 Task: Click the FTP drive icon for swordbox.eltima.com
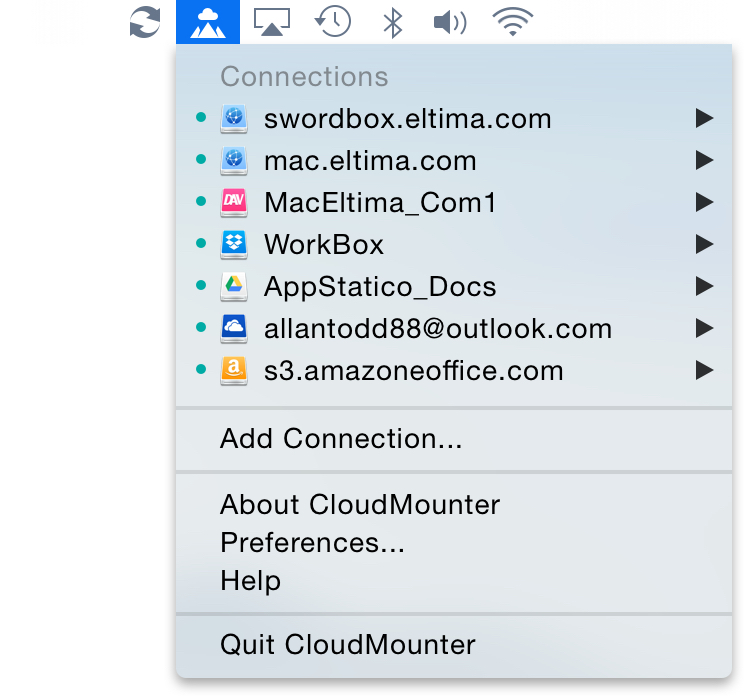[234, 119]
